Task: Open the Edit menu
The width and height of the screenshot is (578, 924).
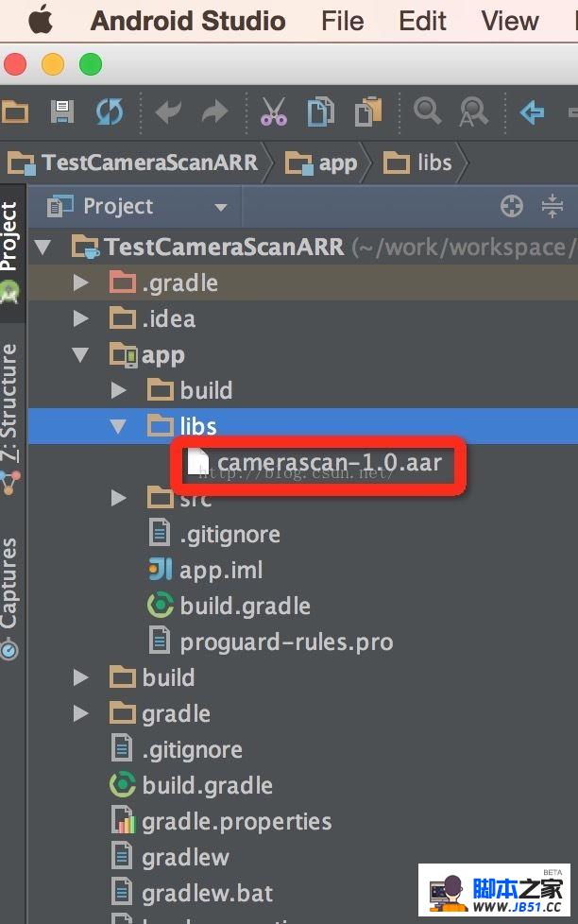Action: click(x=422, y=21)
